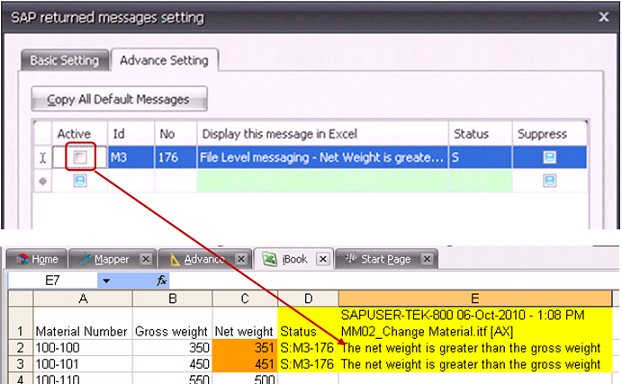
Task: Select column B header
Action: 173,298
